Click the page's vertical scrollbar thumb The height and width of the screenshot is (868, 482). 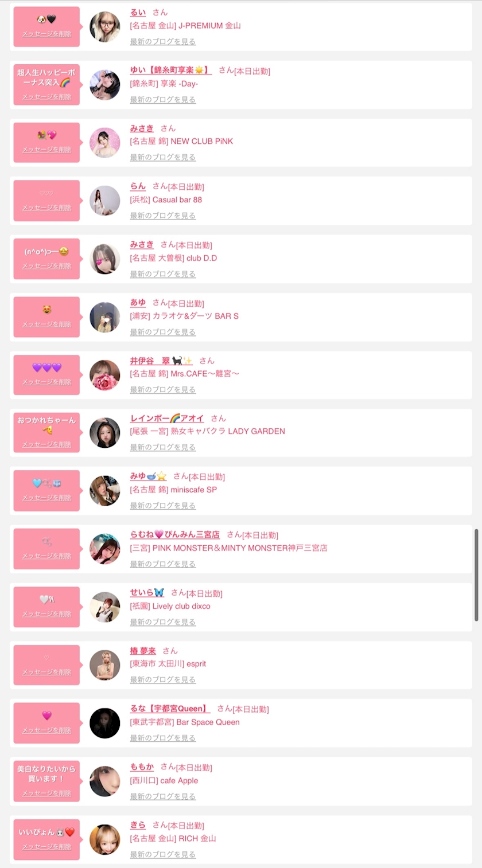[476, 574]
